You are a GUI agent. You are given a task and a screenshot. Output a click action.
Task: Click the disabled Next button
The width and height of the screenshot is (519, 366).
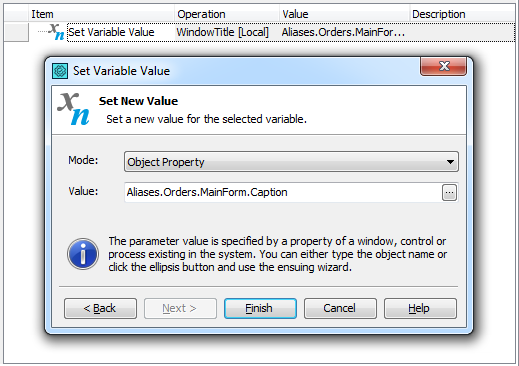point(180,308)
